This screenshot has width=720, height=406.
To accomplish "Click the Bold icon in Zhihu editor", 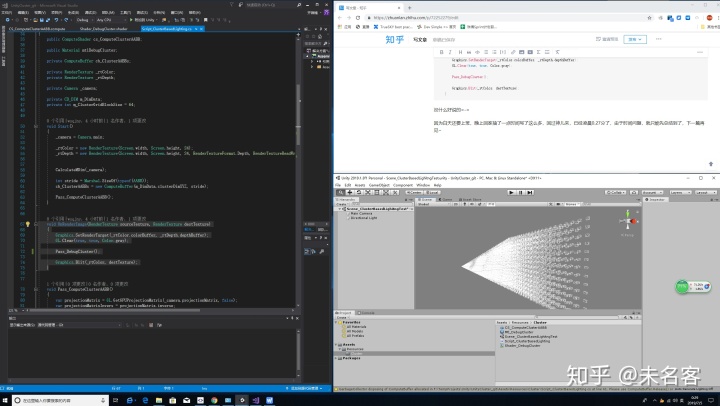I will click(x=441, y=52).
